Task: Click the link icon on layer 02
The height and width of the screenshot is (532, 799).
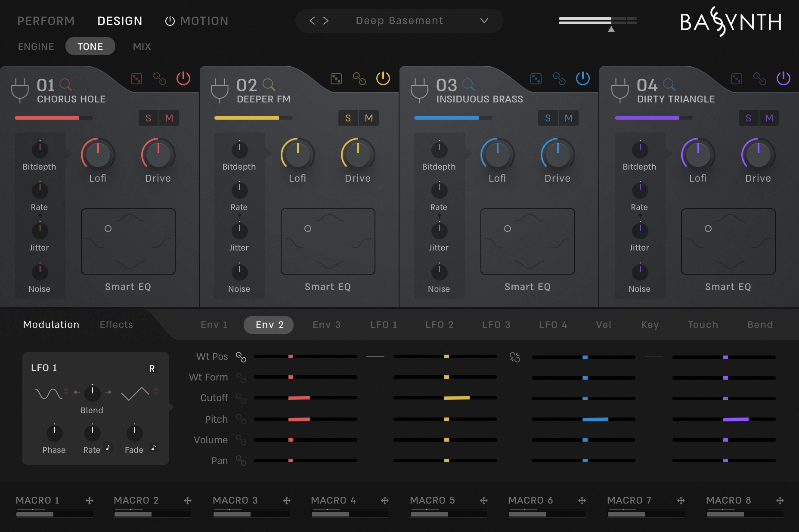Action: 359,79
